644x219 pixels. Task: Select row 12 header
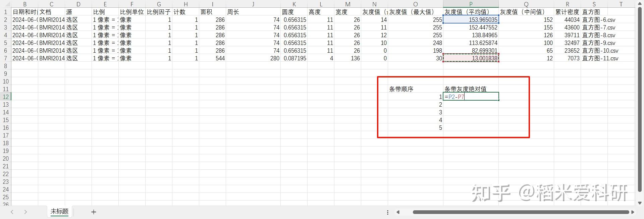point(6,97)
